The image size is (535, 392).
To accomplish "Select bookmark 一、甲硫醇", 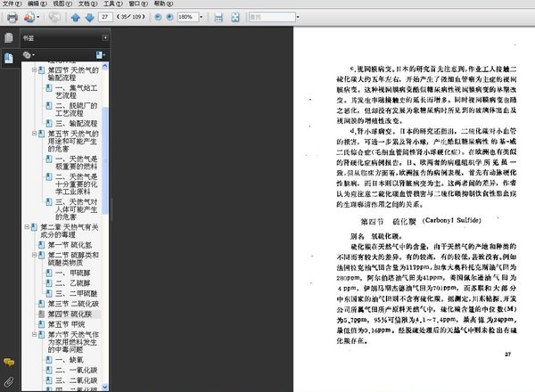I will pyautogui.click(x=73, y=273).
